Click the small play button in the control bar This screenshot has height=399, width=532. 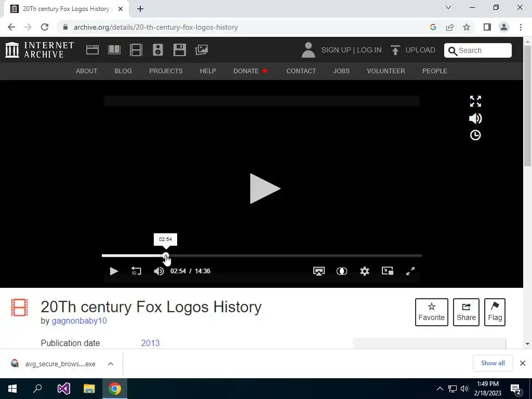tap(114, 271)
